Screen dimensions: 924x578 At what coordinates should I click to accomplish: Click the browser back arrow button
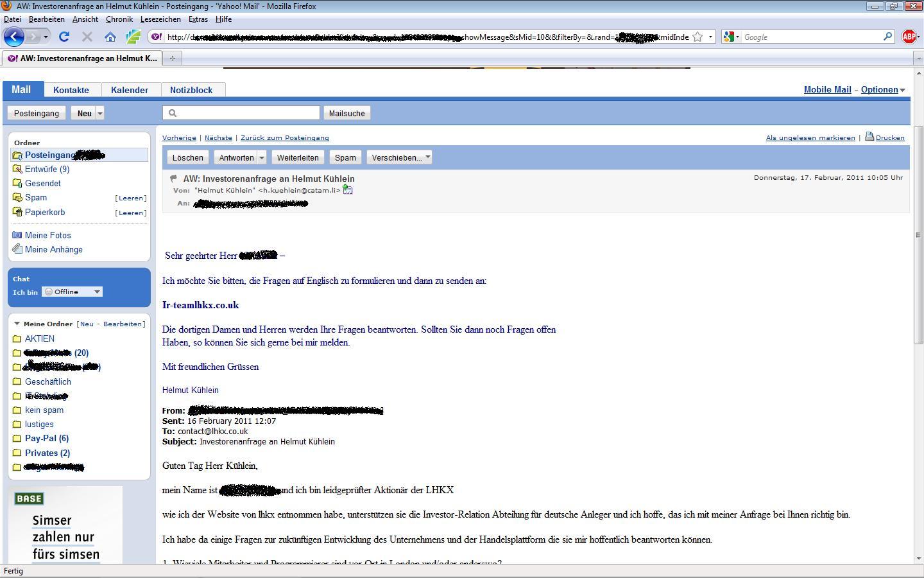click(14, 37)
